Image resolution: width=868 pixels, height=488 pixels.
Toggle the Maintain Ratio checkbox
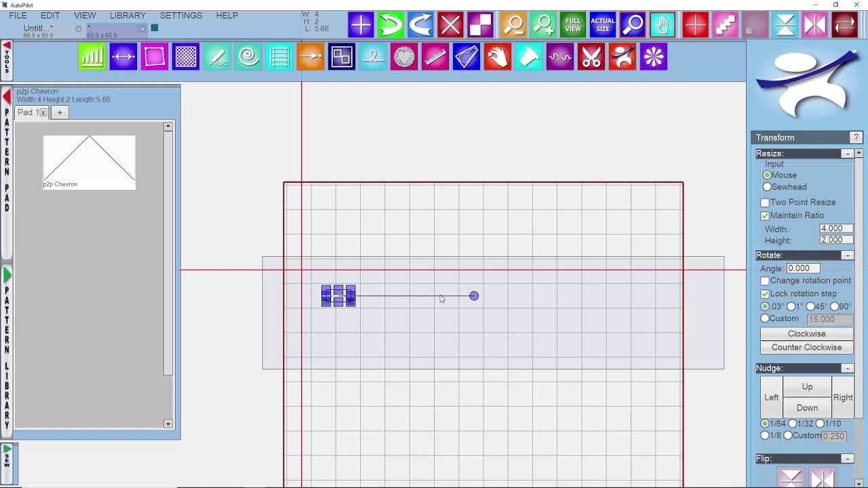(765, 216)
